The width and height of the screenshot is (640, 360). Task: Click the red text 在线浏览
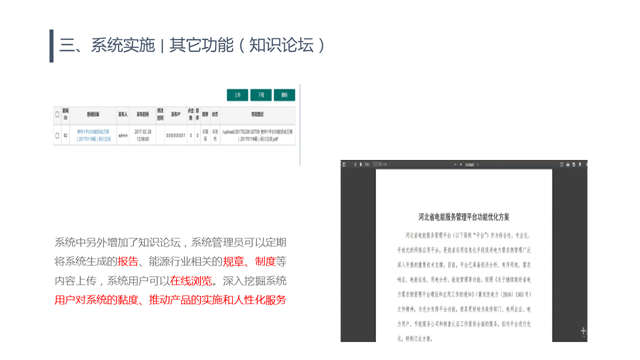(191, 281)
